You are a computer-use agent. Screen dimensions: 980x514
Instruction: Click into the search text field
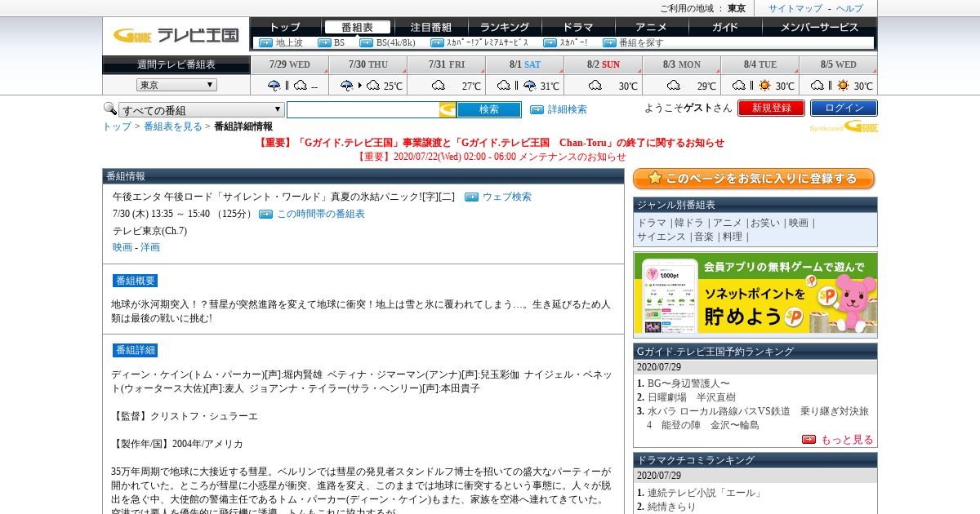[363, 109]
